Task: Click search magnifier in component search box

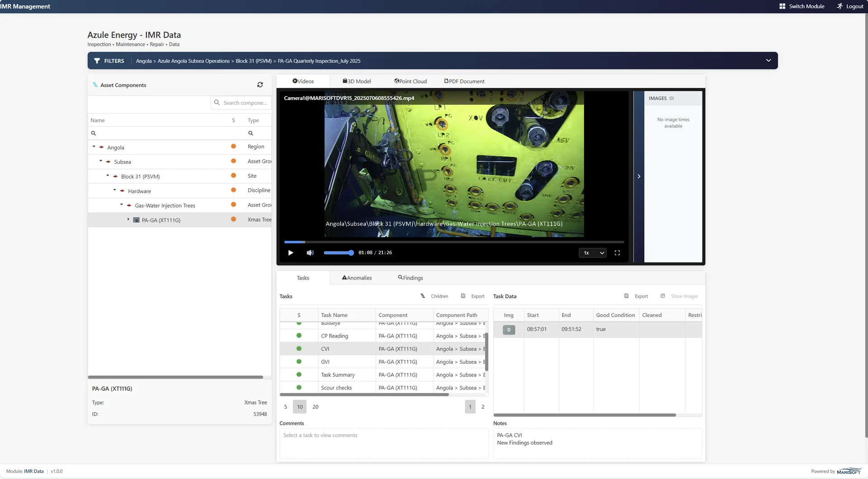Action: [217, 103]
